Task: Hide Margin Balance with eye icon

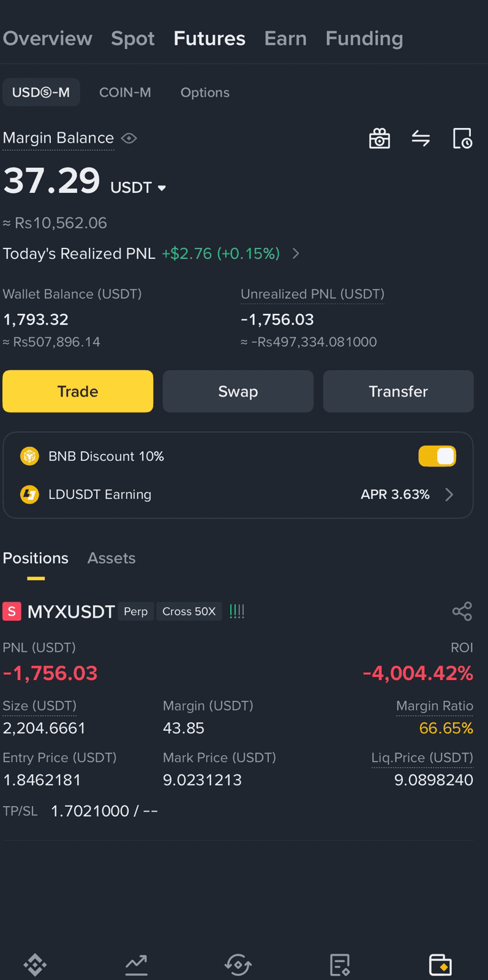Action: [x=129, y=138]
